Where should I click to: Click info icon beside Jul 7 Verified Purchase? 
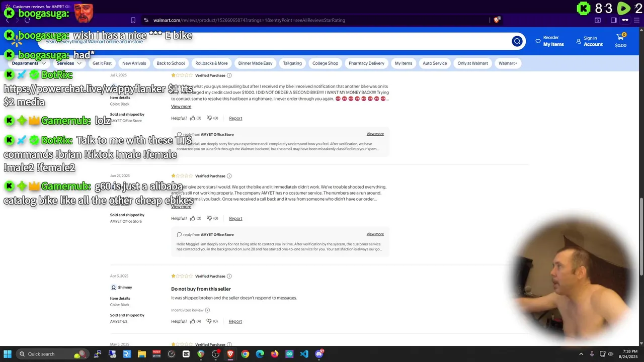coord(229,75)
